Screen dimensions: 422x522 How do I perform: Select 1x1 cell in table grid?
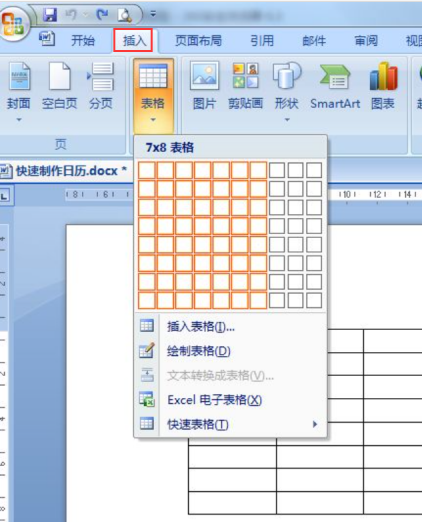tap(147, 170)
